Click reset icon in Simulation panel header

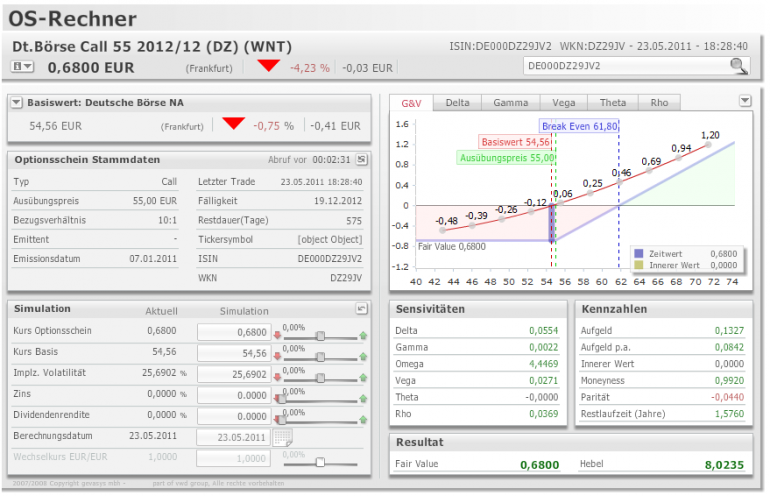(361, 308)
